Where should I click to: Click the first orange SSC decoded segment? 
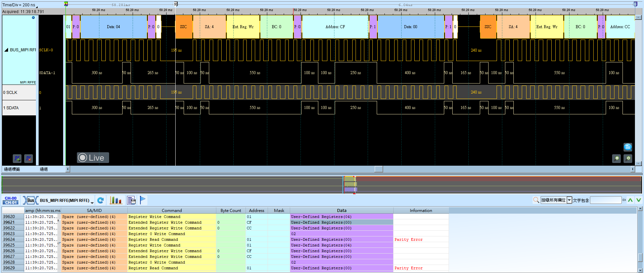184,27
